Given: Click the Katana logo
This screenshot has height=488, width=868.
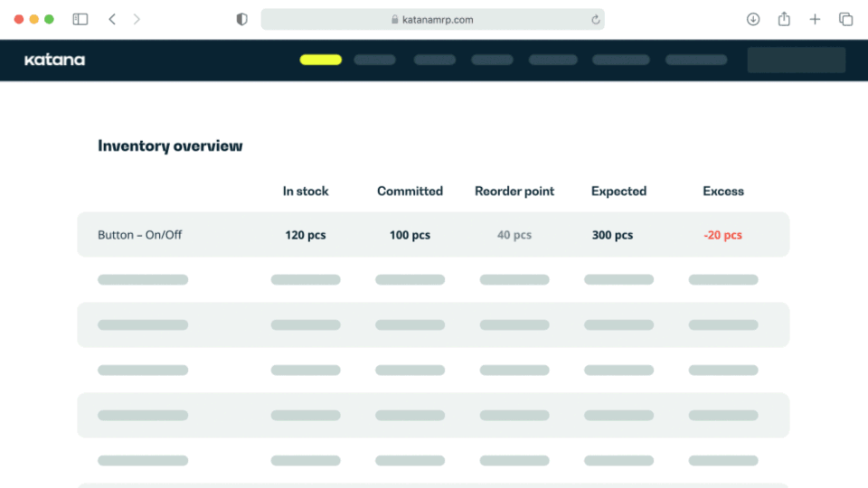Looking at the screenshot, I should click(54, 61).
